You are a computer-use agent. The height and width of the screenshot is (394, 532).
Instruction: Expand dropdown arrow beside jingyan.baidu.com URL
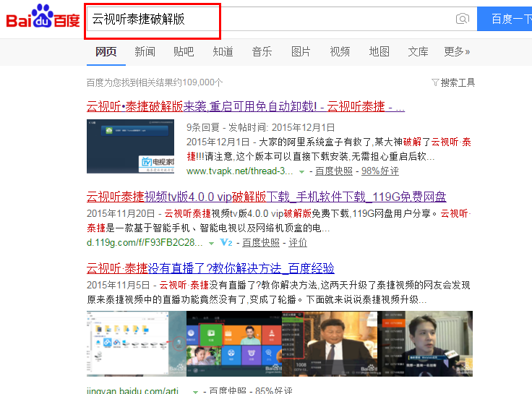[195, 392]
